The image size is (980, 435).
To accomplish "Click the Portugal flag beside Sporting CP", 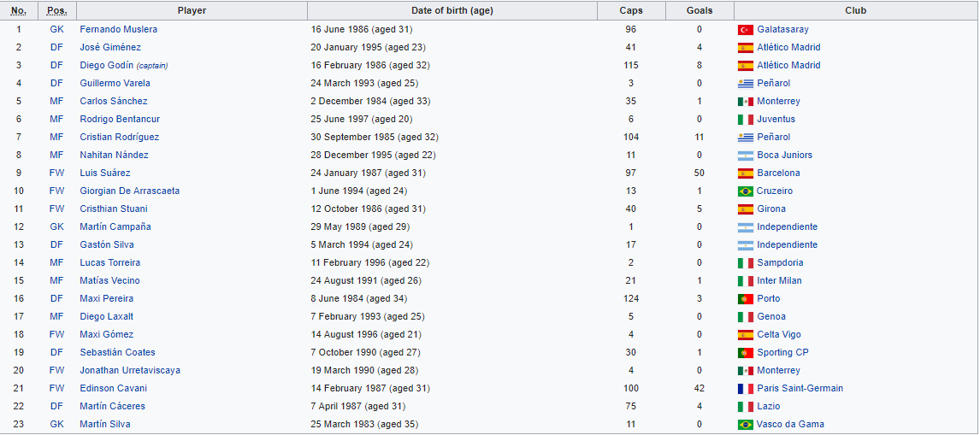I will pos(745,353).
